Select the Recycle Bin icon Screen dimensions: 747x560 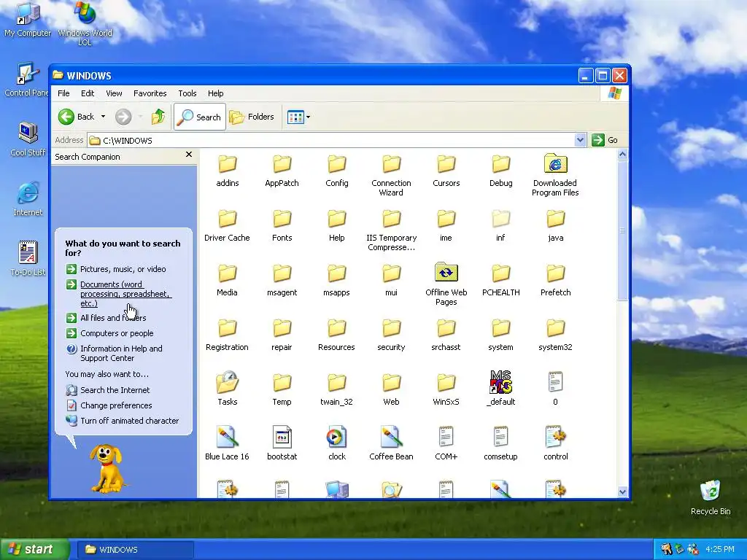(711, 497)
